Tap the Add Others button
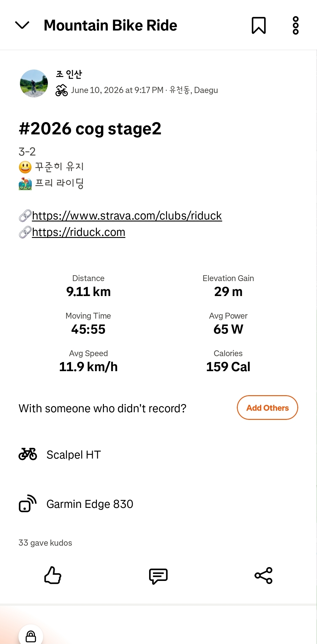317x644 pixels. (x=267, y=408)
